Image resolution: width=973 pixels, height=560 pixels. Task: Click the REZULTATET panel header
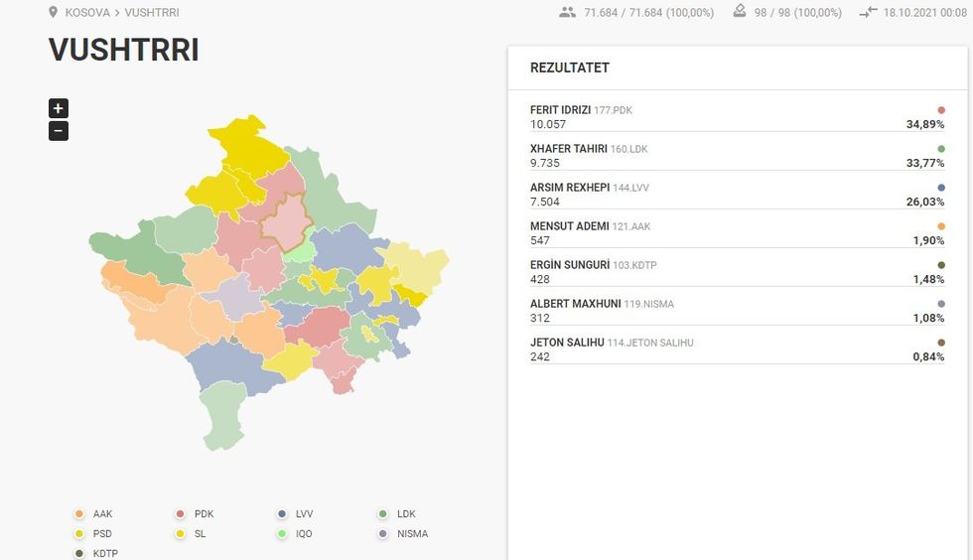570,69
